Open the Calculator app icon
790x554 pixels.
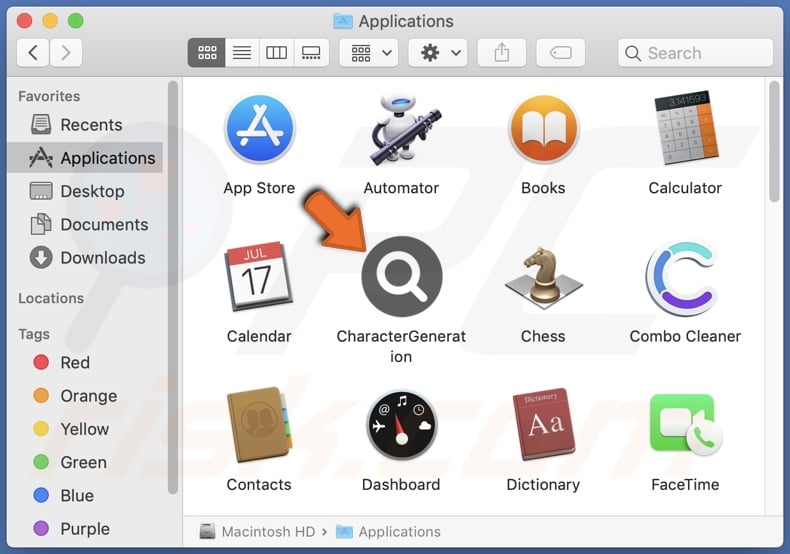pyautogui.click(x=686, y=128)
